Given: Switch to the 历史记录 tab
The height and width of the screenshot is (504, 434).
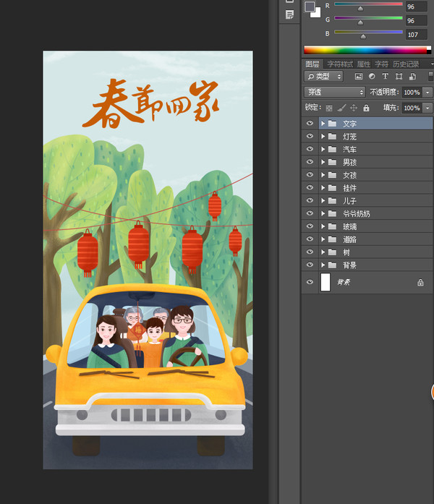Looking at the screenshot, I should (x=406, y=64).
